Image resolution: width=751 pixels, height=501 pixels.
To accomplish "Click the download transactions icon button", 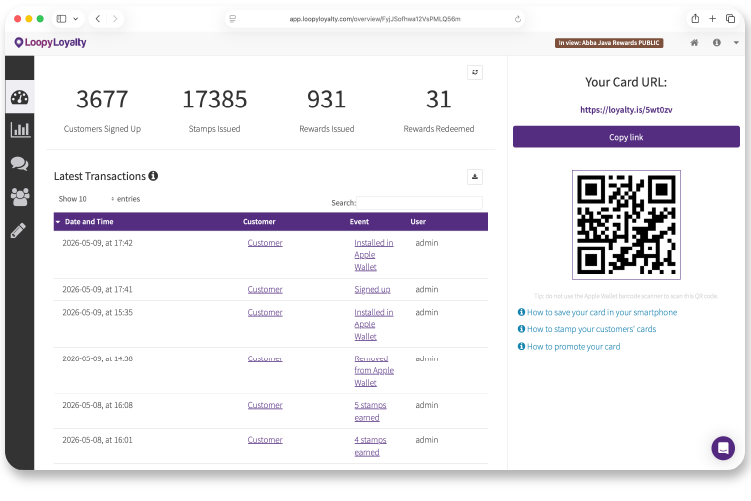I will [x=475, y=177].
